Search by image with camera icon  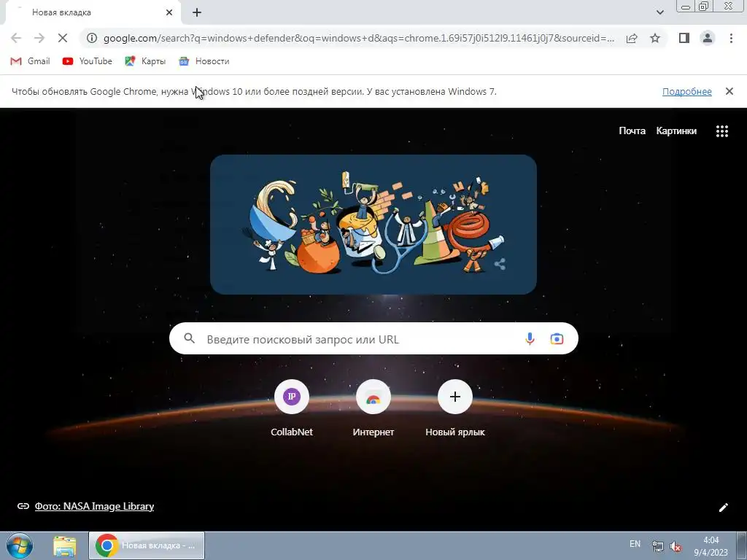tap(557, 338)
